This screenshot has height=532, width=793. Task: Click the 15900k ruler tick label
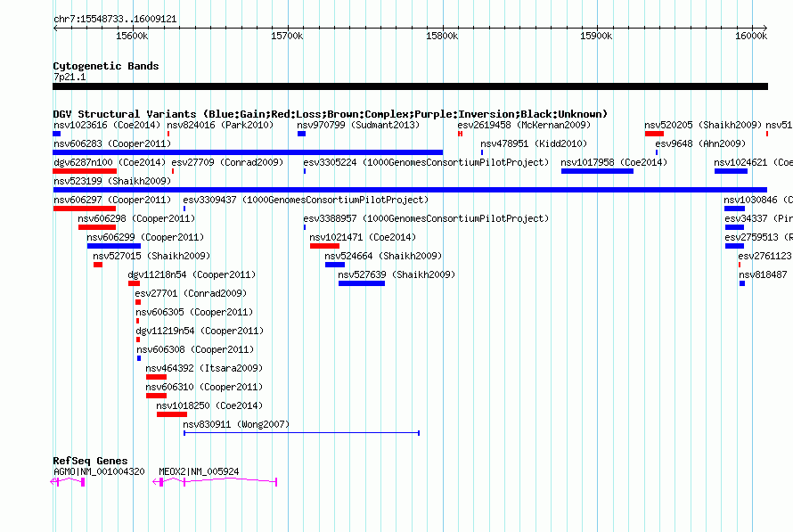click(596, 36)
